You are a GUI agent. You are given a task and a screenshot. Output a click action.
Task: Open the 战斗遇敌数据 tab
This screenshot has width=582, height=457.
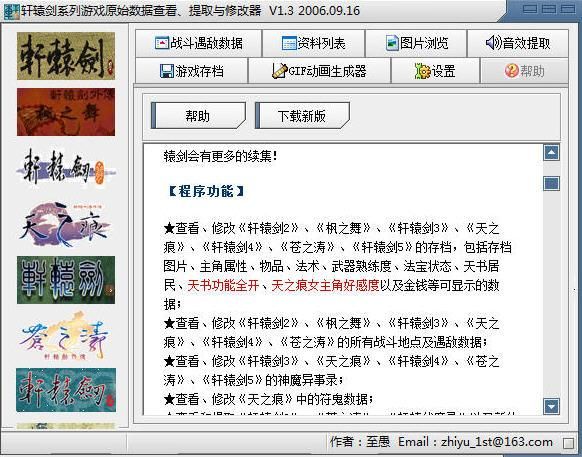(x=199, y=43)
